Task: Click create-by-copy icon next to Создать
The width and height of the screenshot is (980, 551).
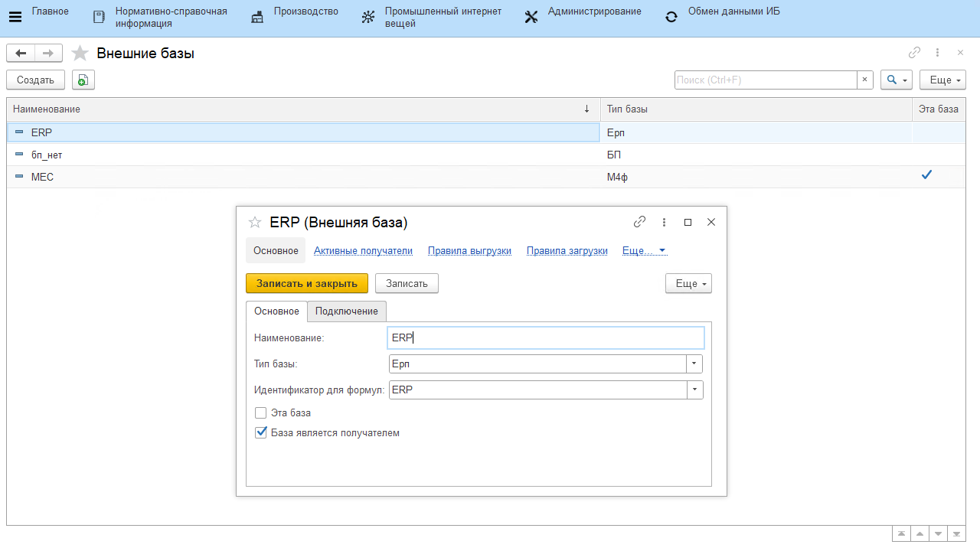Action: point(83,80)
